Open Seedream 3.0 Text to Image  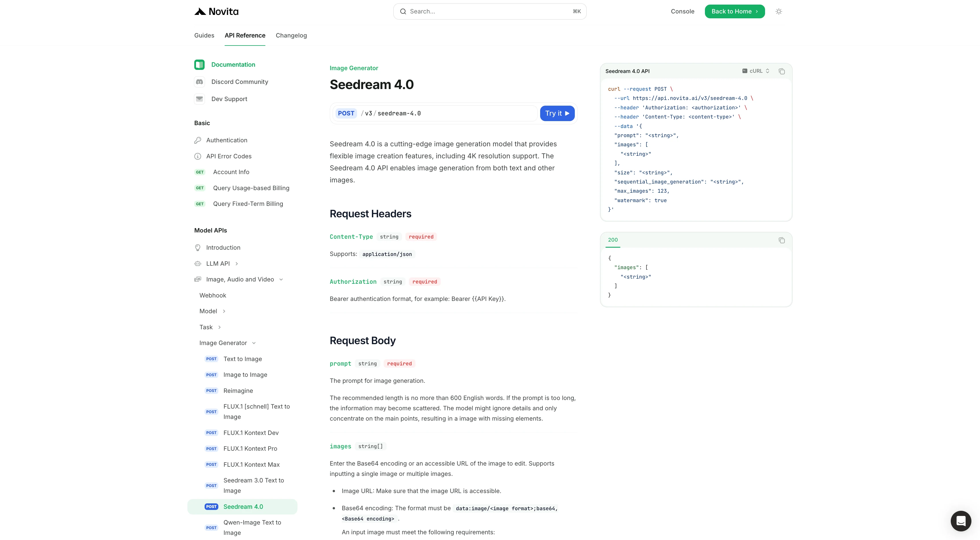(253, 485)
